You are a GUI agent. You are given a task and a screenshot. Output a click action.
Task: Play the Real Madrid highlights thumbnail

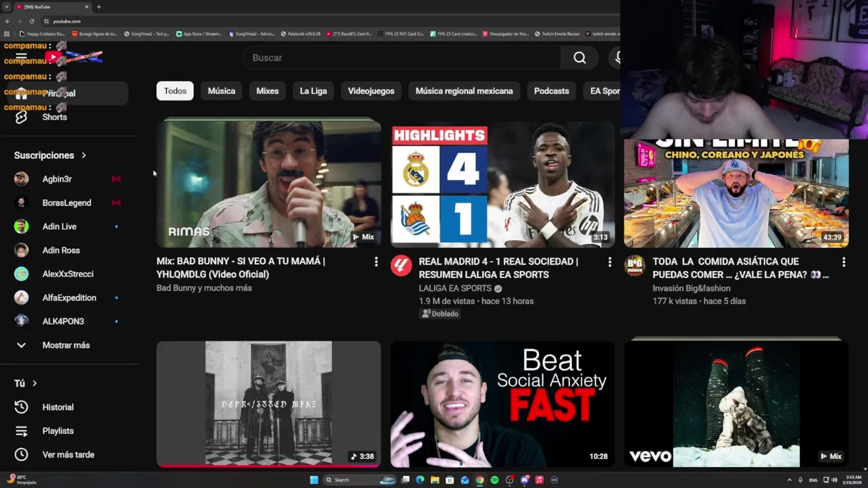pyautogui.click(x=502, y=184)
